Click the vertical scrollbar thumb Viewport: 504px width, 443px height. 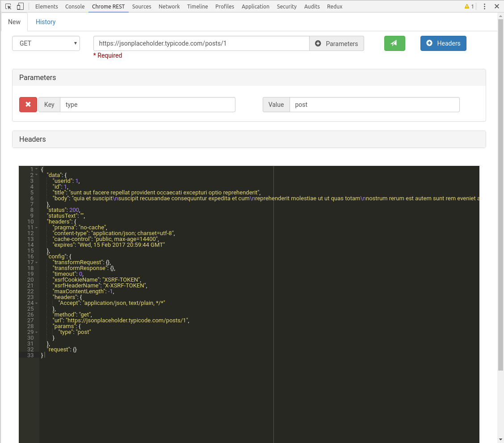pyautogui.click(x=500, y=195)
